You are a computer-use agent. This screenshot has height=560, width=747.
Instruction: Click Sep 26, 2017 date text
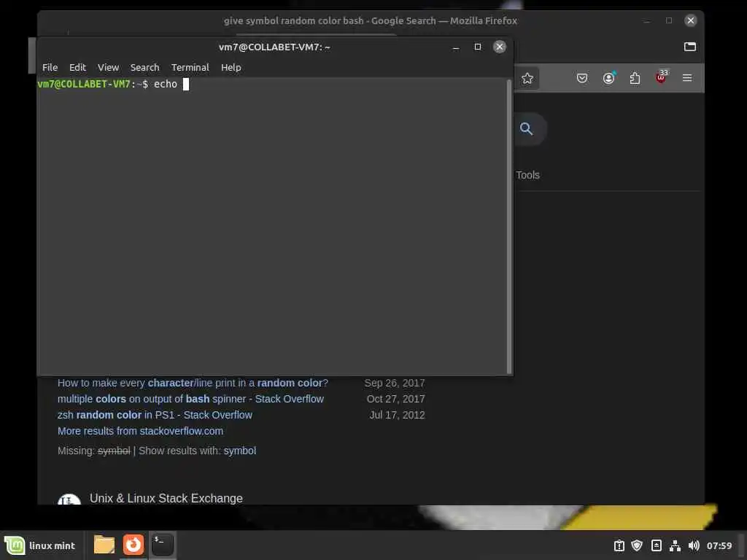(395, 383)
